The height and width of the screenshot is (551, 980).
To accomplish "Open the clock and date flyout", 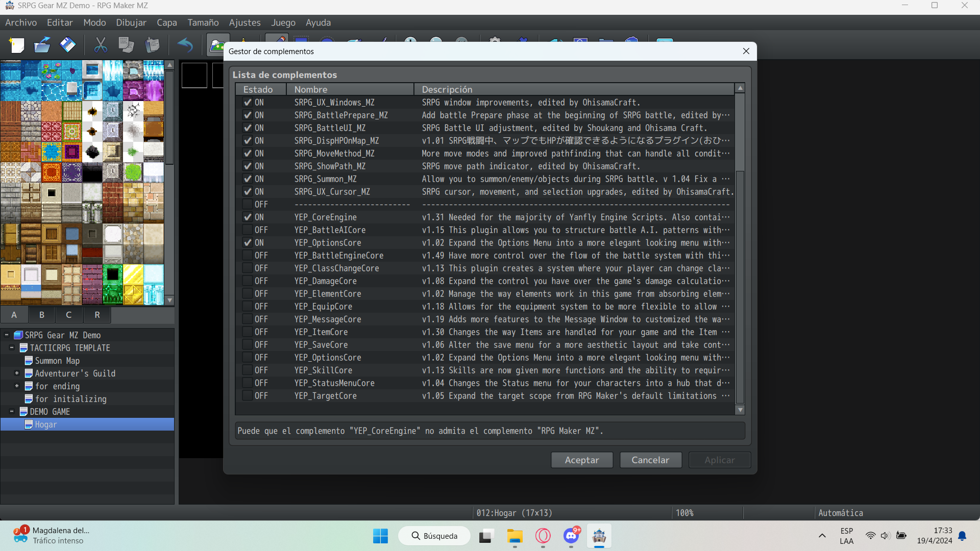I will pos(934,536).
